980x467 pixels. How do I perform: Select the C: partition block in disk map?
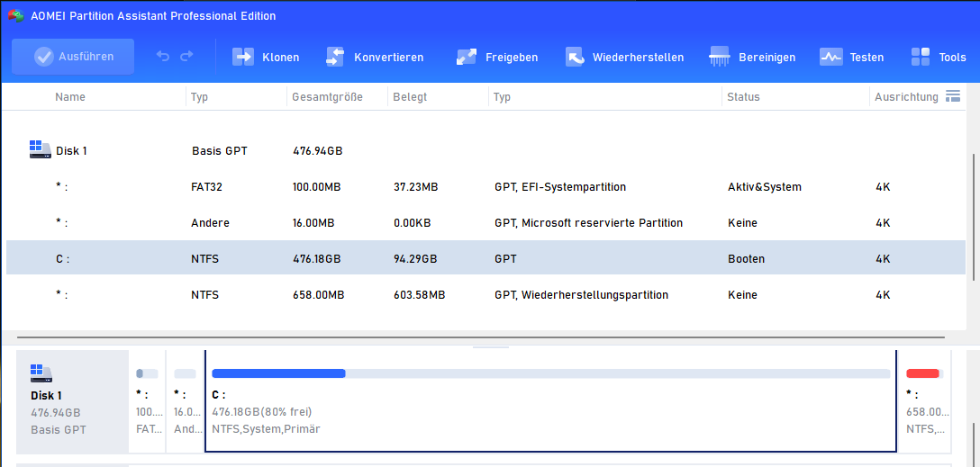pos(550,401)
